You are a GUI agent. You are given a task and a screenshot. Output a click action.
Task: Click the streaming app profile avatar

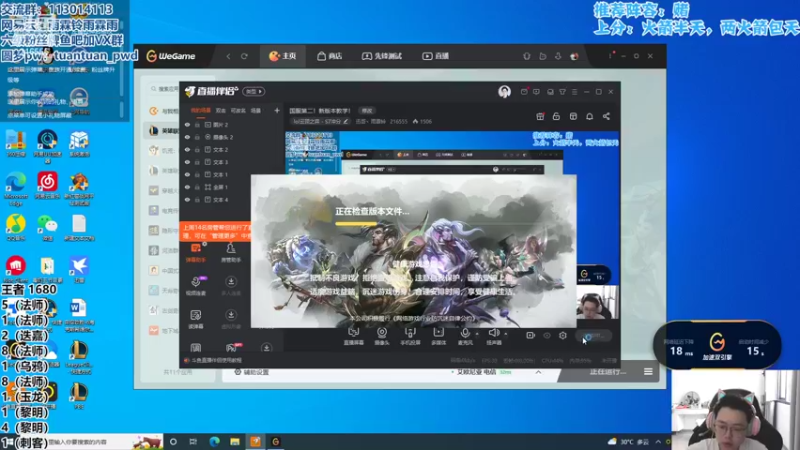click(504, 91)
